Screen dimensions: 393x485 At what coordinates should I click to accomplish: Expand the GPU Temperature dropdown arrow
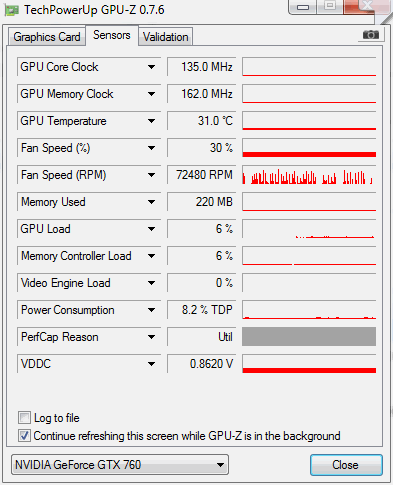151,121
